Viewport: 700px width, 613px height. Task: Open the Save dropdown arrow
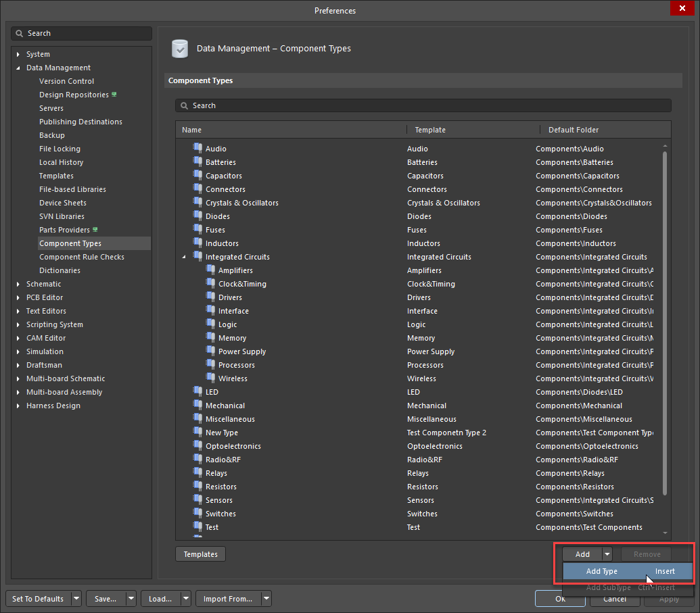pyautogui.click(x=131, y=599)
